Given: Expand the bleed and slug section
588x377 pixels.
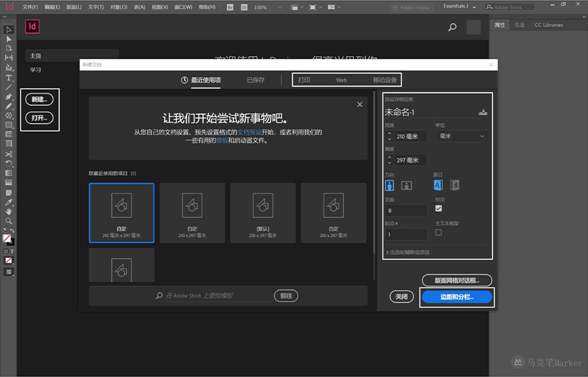Looking at the screenshot, I should (x=408, y=252).
